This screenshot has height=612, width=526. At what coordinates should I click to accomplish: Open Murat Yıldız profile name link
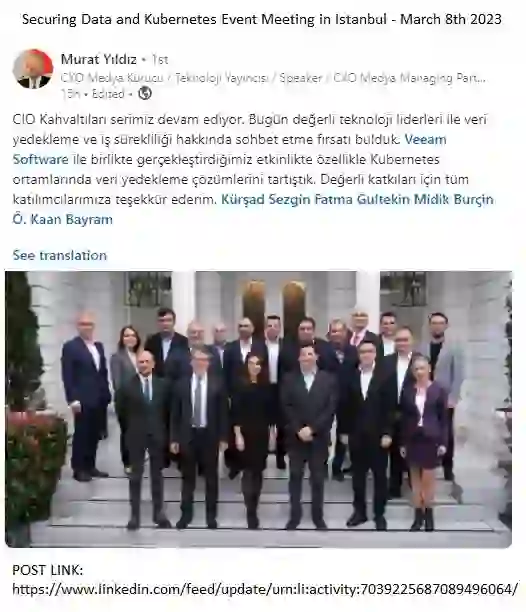pos(99,59)
